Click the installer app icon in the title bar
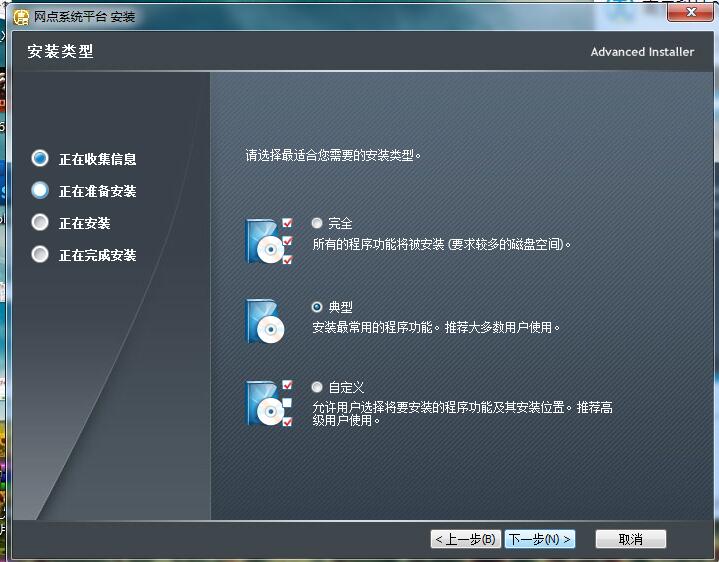This screenshot has height=562, width=719. pyautogui.click(x=20, y=17)
